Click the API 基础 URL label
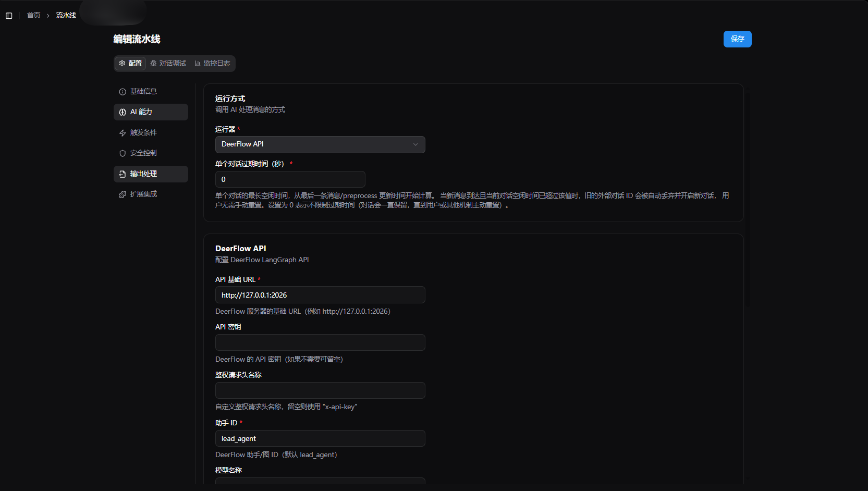 pyautogui.click(x=236, y=279)
